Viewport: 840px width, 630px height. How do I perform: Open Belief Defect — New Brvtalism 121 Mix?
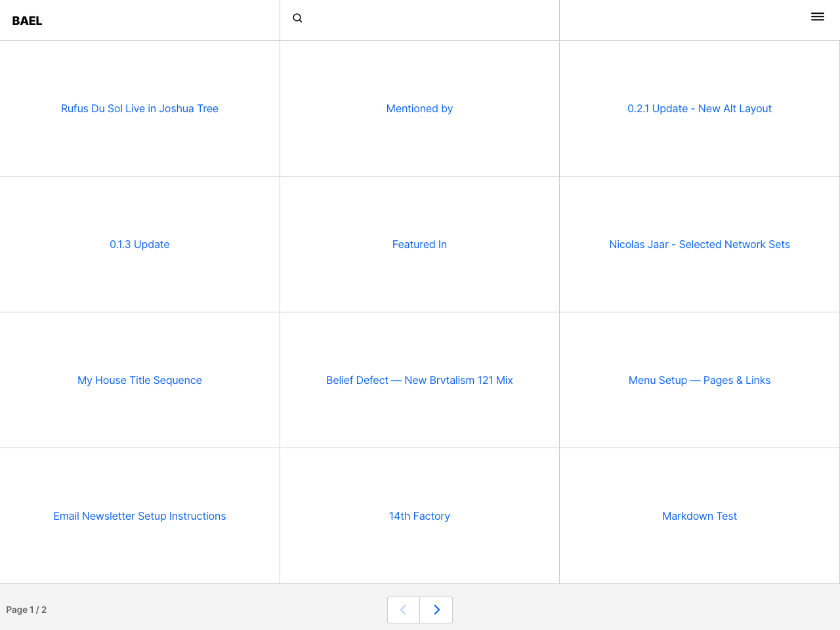(419, 380)
